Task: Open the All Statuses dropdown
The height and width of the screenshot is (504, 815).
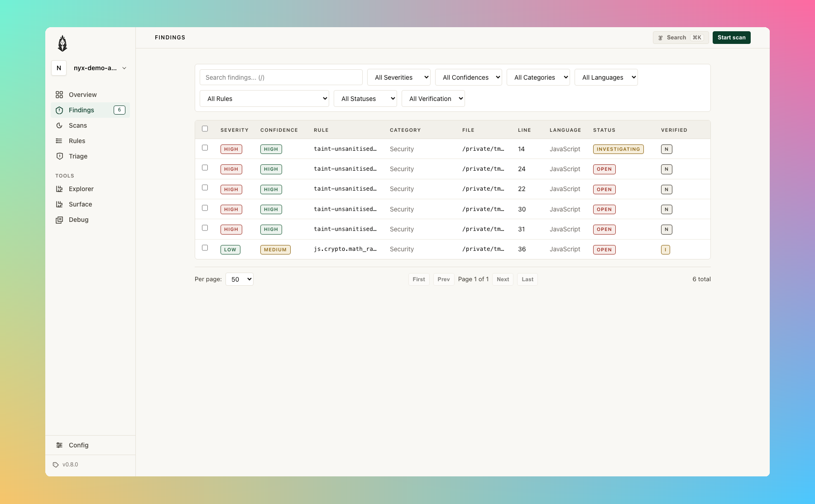Action: pos(365,99)
